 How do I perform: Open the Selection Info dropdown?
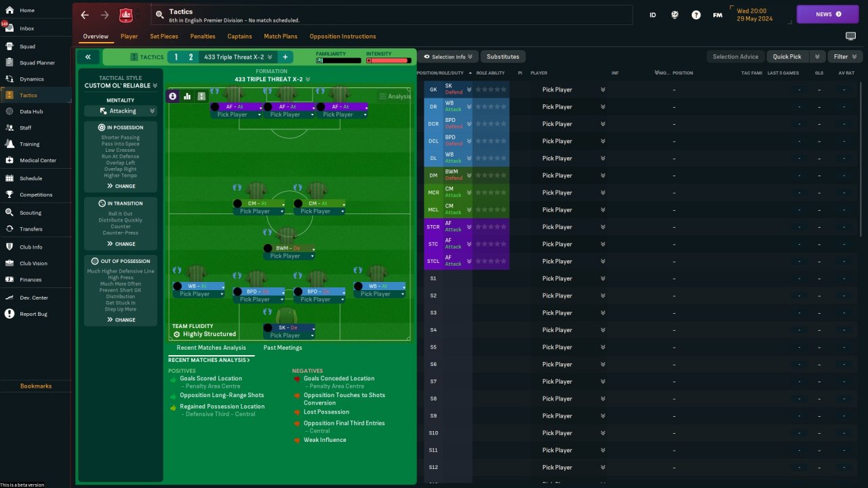click(x=448, y=57)
